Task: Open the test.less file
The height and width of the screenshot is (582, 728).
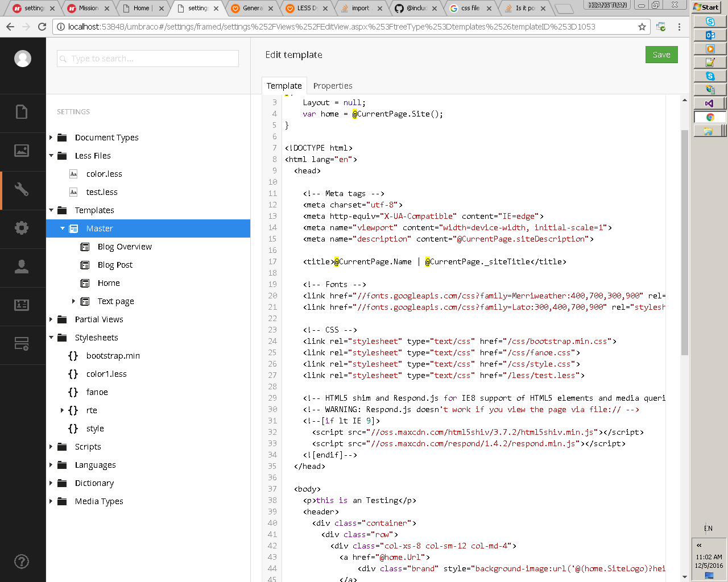Action: pos(102,192)
